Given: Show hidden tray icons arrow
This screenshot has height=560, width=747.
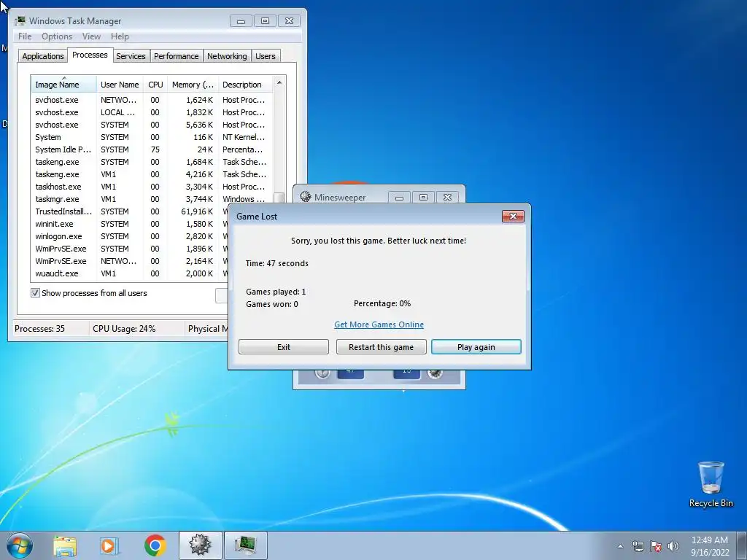Looking at the screenshot, I should pos(620,546).
